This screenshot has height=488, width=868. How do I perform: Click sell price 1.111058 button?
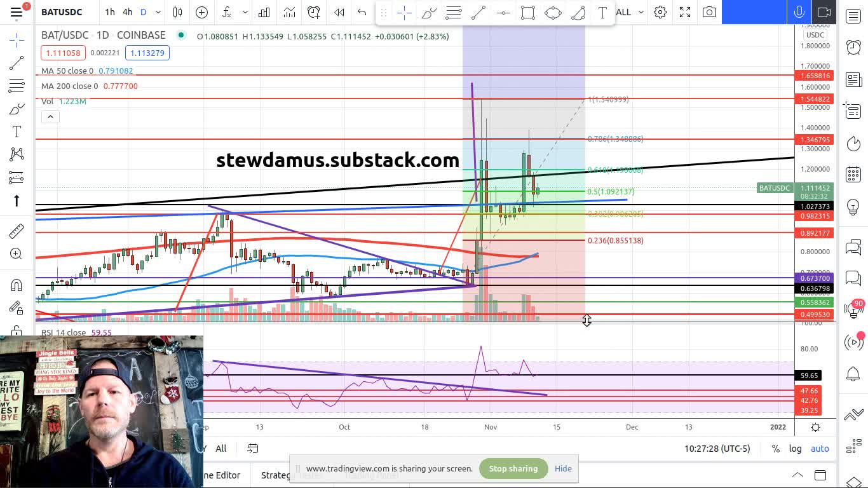coord(62,53)
